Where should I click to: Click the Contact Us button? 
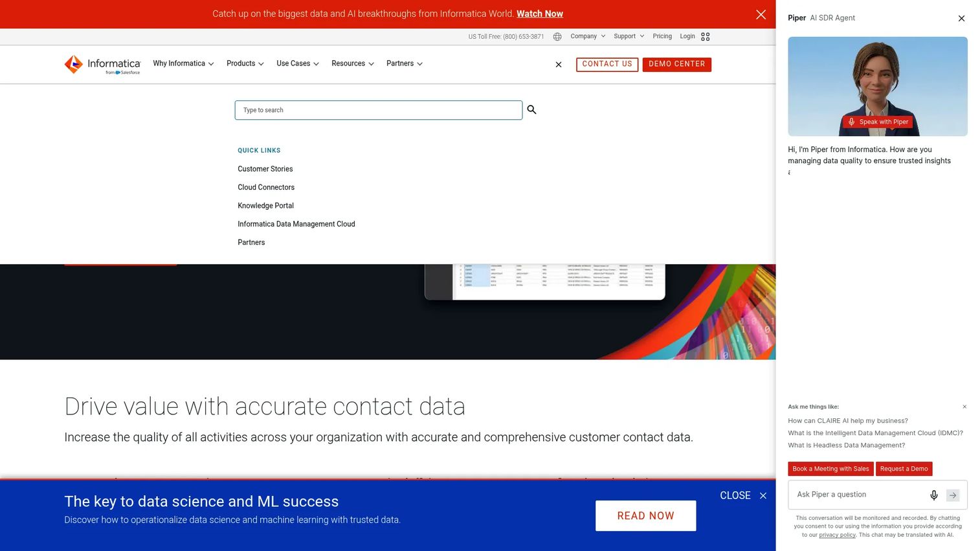click(607, 64)
